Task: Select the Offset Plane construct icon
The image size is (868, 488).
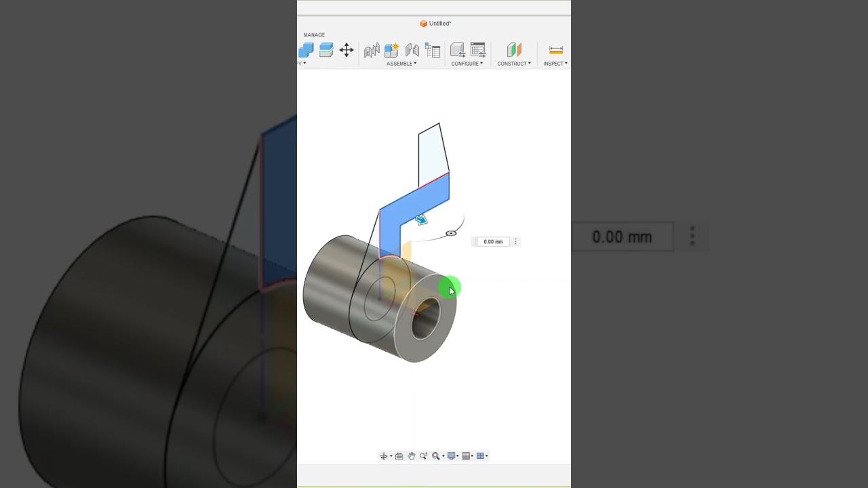Action: (x=514, y=50)
